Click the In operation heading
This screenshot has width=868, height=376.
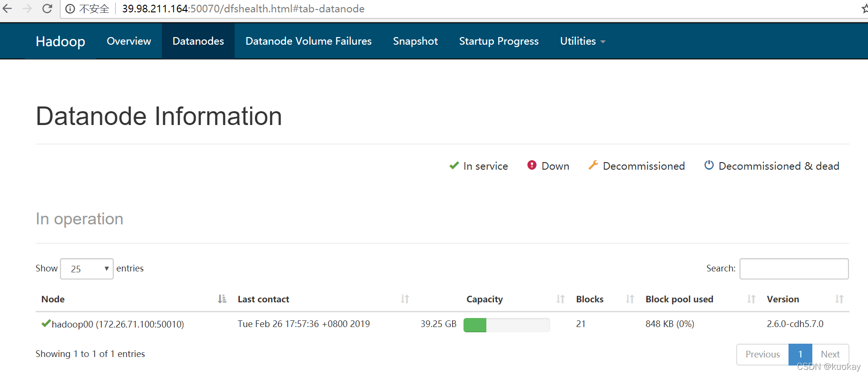pos(79,219)
